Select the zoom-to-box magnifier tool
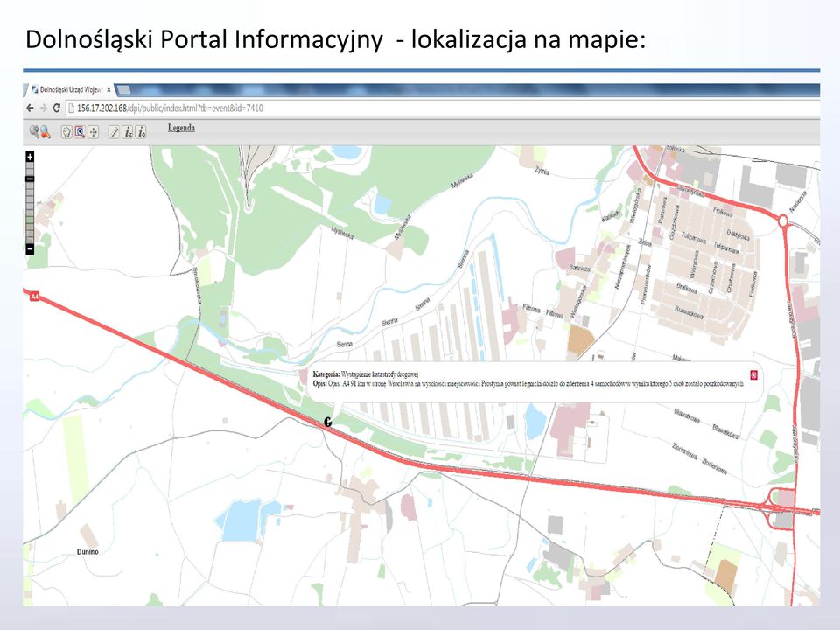 coord(80,132)
